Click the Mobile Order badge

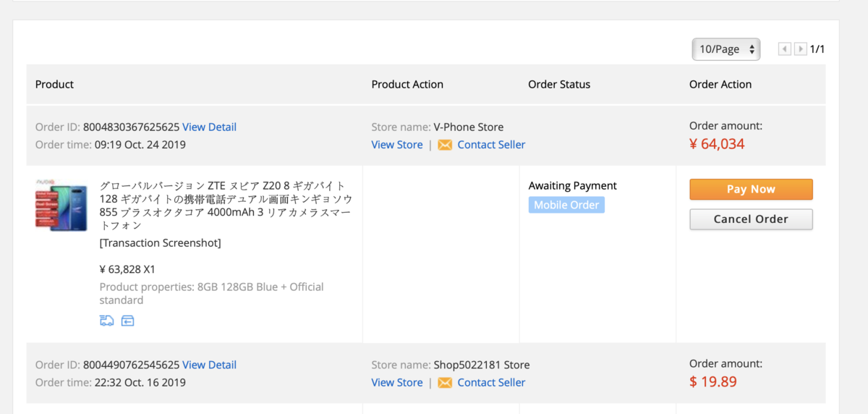click(566, 205)
